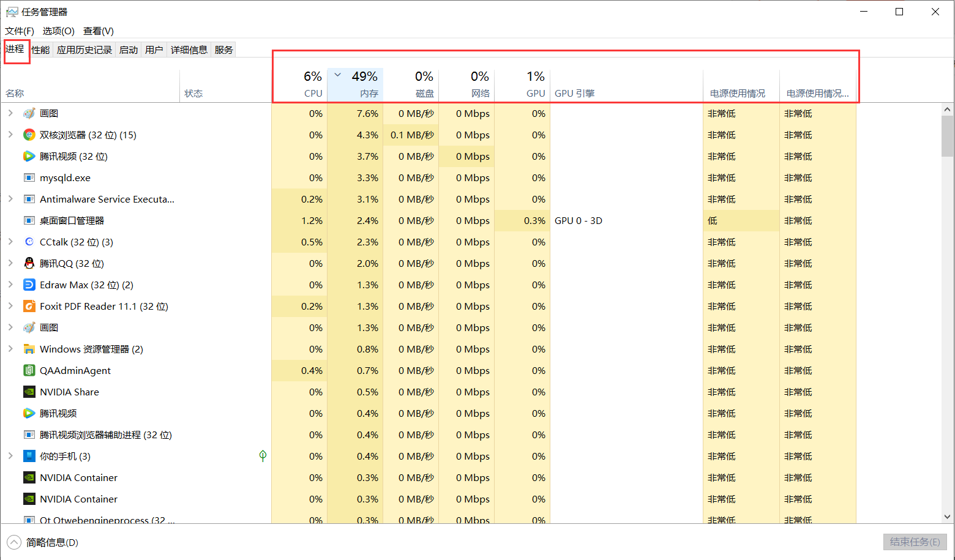Select the first NVIDIA Container row

point(429,477)
